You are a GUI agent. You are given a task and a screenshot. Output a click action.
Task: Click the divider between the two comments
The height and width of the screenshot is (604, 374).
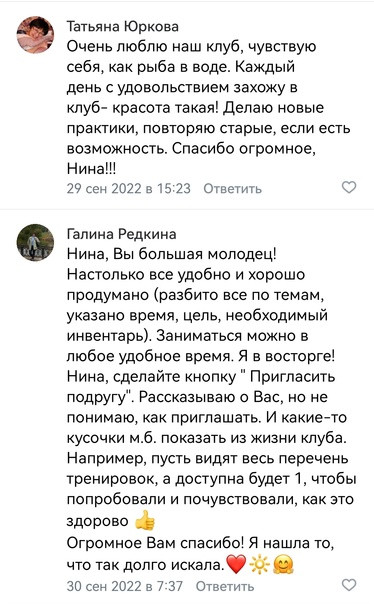(187, 210)
